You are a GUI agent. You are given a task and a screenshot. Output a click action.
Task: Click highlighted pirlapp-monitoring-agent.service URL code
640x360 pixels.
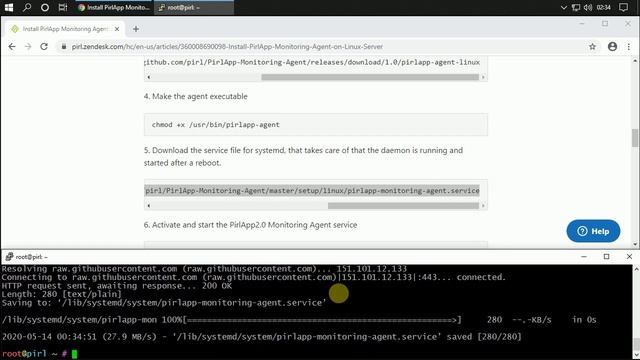click(x=312, y=191)
